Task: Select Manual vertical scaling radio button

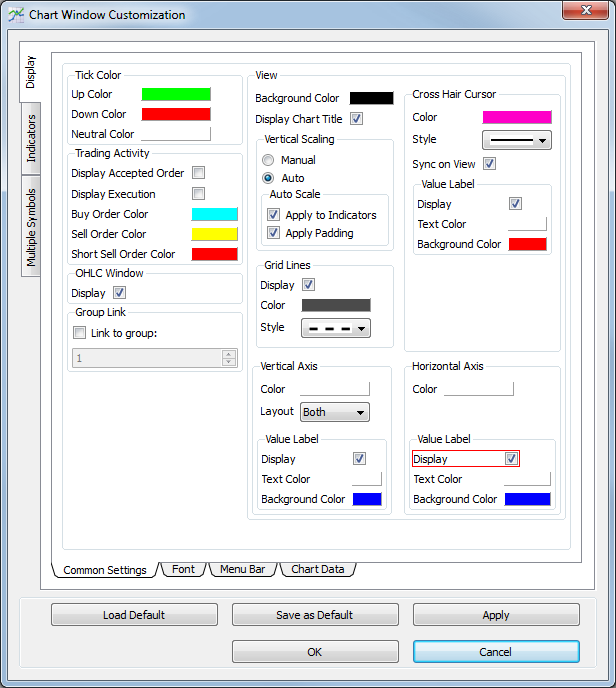Action: point(268,160)
